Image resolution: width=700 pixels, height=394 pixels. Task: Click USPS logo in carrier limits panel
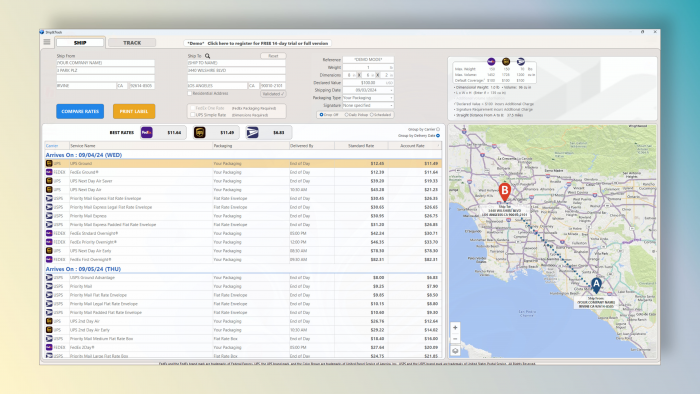(x=521, y=62)
